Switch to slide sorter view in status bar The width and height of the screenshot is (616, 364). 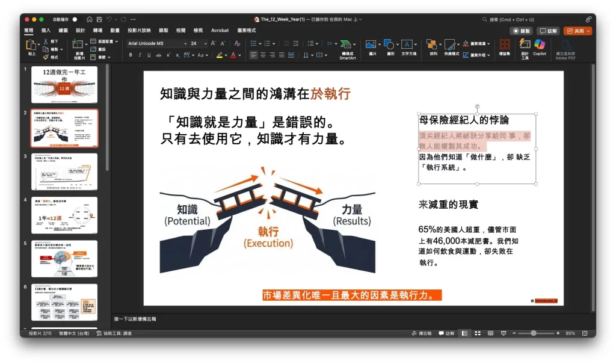pyautogui.click(x=477, y=333)
